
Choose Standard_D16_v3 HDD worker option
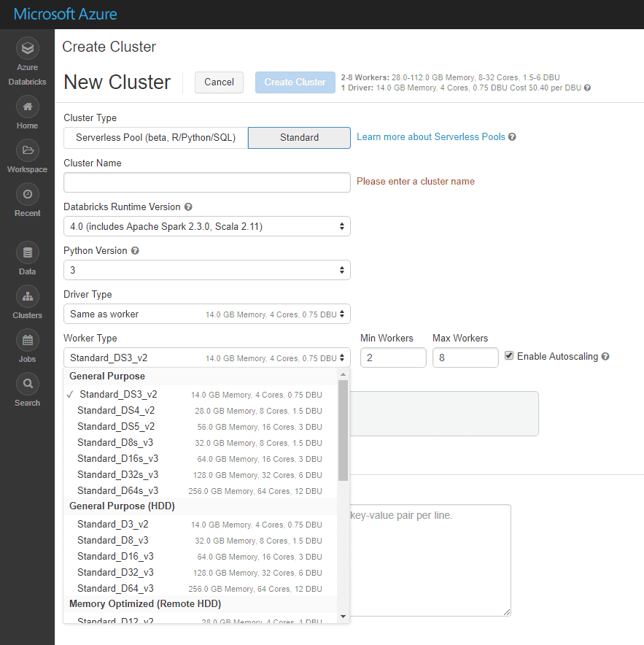coord(201,557)
